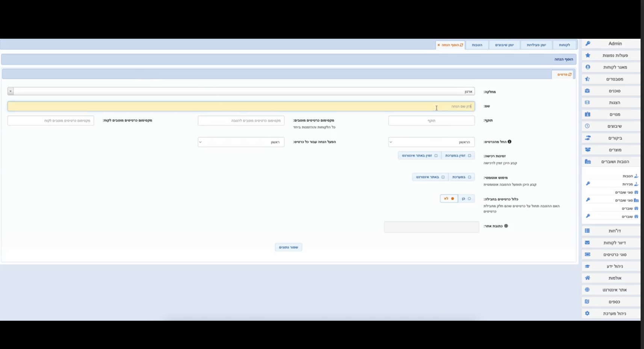Expand the ביקורים sidebar section
This screenshot has height=349, width=644.
click(611, 138)
